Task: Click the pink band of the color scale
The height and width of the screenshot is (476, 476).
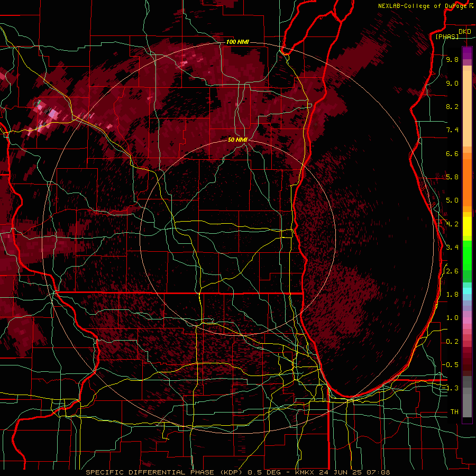Action: (467, 321)
